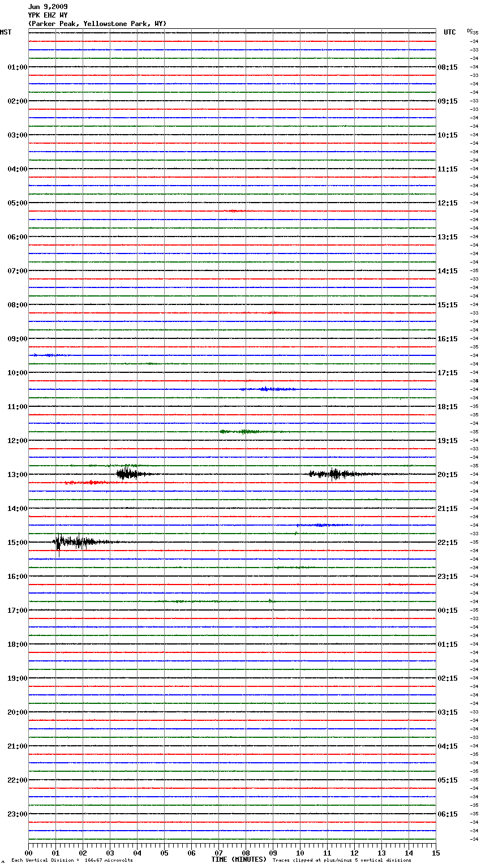
Task: Select the '09:00' MST time label
Action: tap(18, 339)
